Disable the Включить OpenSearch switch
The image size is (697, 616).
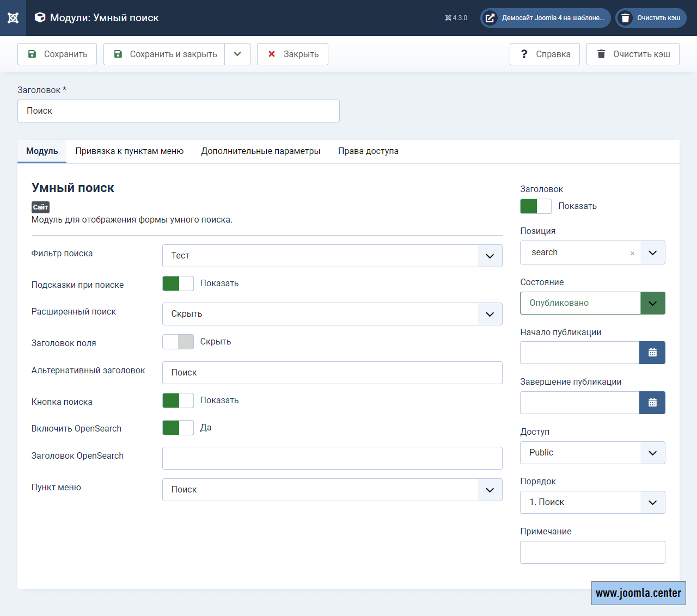point(178,428)
